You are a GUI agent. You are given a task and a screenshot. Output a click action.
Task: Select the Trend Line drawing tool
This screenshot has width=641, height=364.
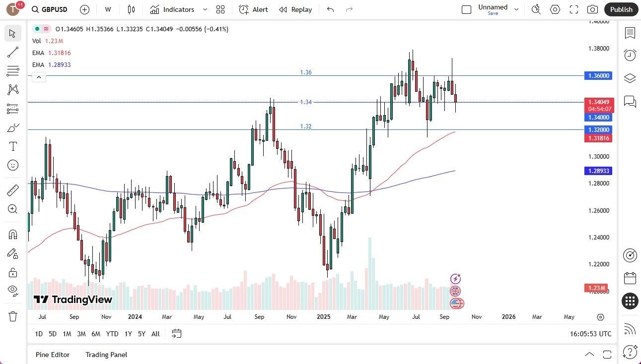click(x=13, y=52)
